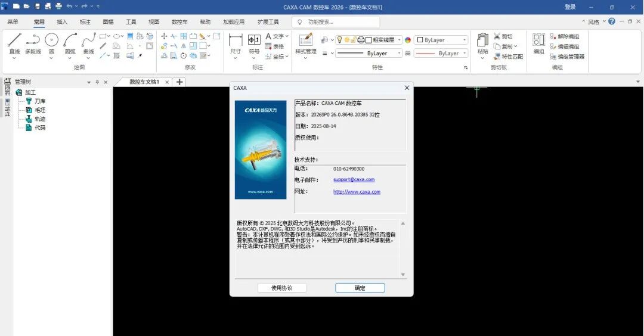This screenshot has height=336, width=644.
Task: Click the rectangle drawing tool icon
Action: [103, 36]
